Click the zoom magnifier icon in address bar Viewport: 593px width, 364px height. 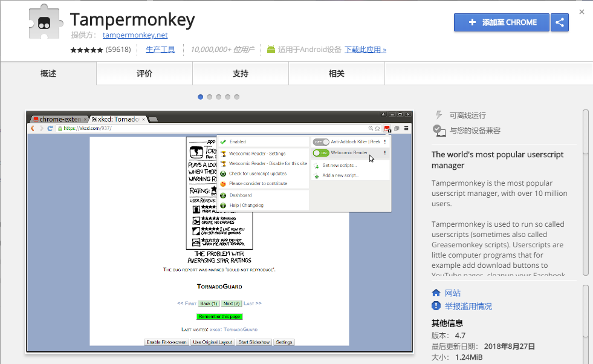pos(371,128)
